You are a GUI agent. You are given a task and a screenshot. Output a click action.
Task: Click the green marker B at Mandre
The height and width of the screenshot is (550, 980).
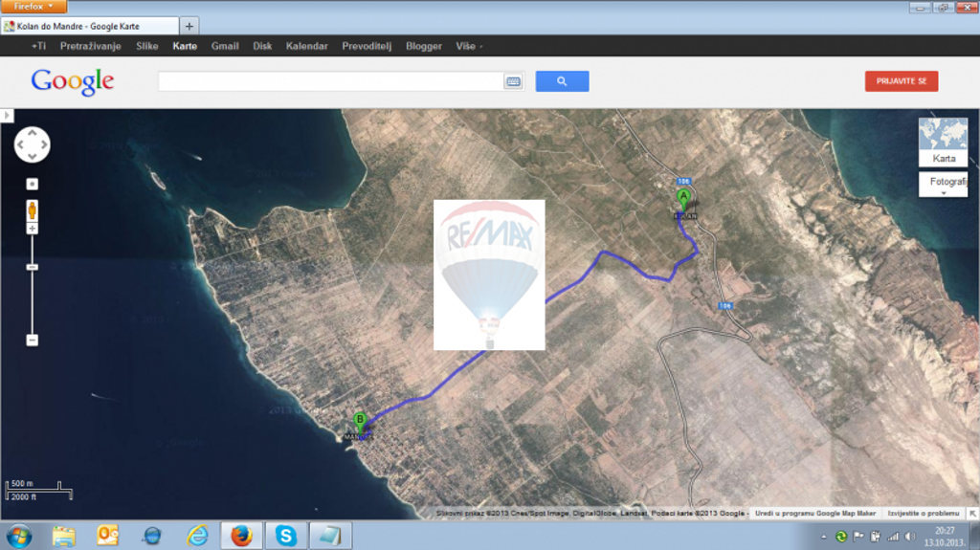point(360,423)
